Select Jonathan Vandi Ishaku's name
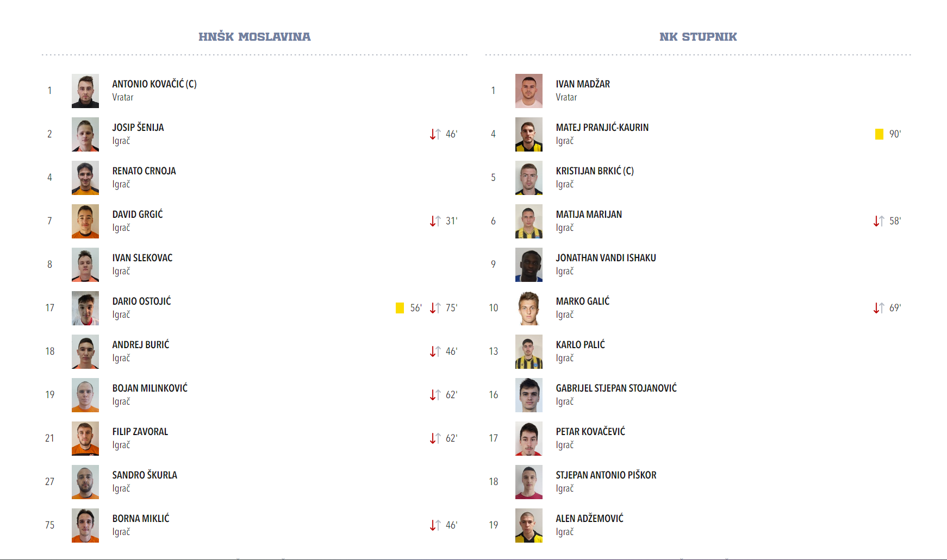Screen dimensions: 947x560 (606, 258)
